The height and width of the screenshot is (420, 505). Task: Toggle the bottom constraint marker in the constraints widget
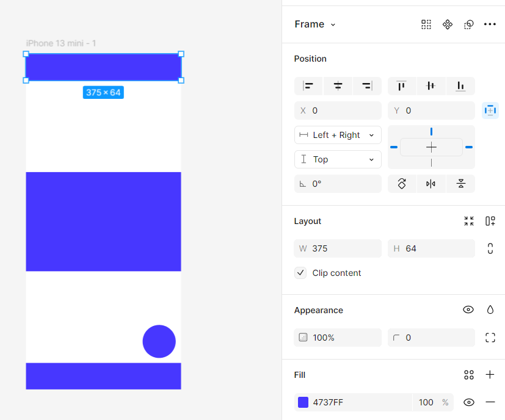click(431, 162)
